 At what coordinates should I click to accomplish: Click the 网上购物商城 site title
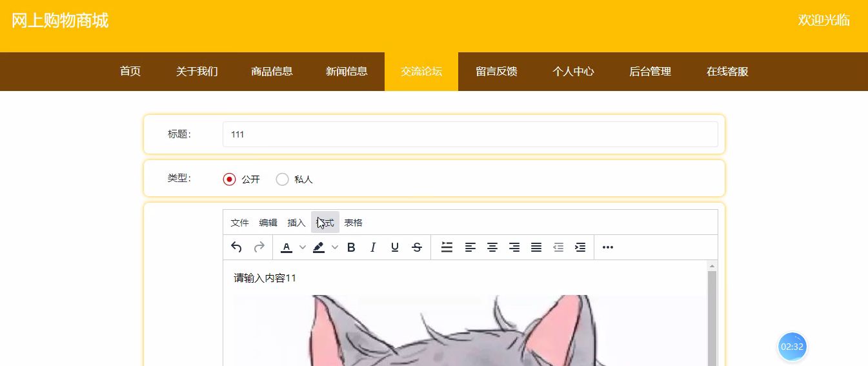point(60,21)
